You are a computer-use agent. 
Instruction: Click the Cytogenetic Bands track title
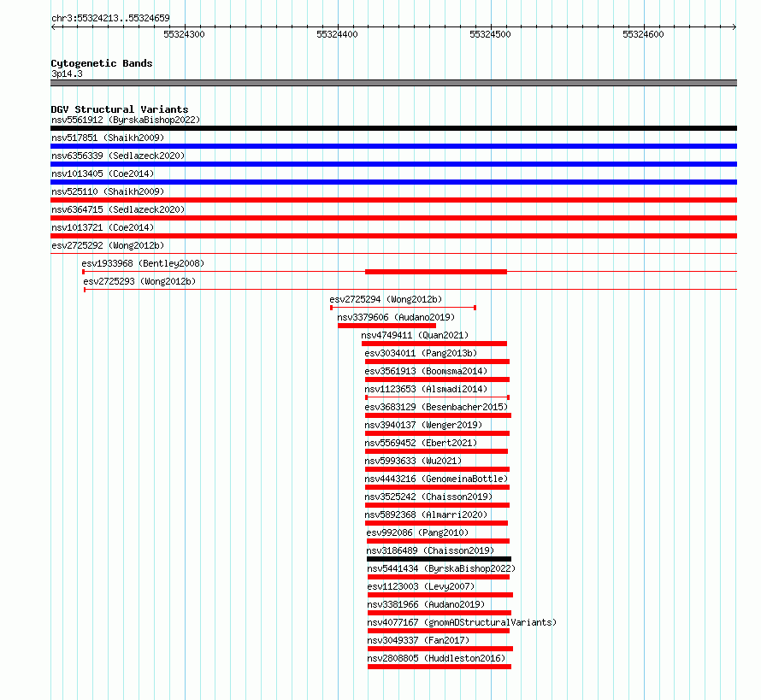click(102, 63)
